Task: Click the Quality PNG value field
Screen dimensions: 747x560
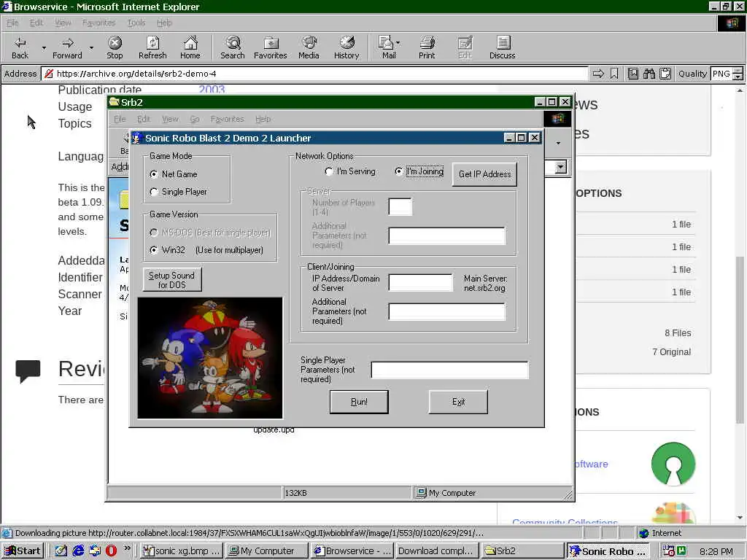Action: coord(721,74)
